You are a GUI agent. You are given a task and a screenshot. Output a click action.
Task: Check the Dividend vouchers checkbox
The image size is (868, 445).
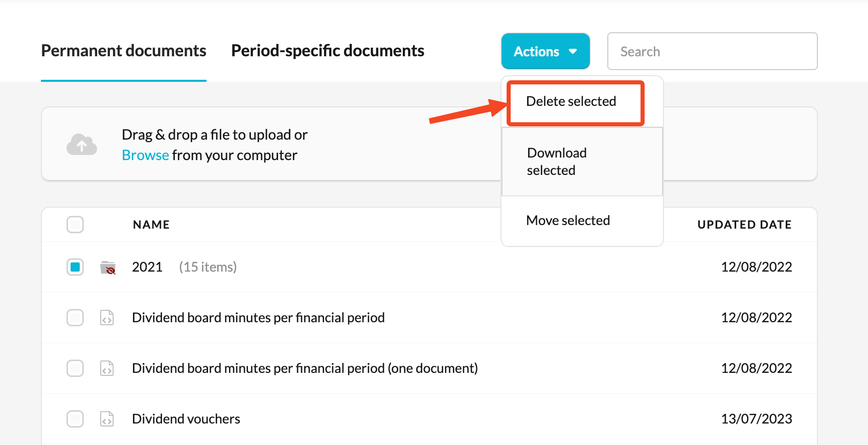75,419
